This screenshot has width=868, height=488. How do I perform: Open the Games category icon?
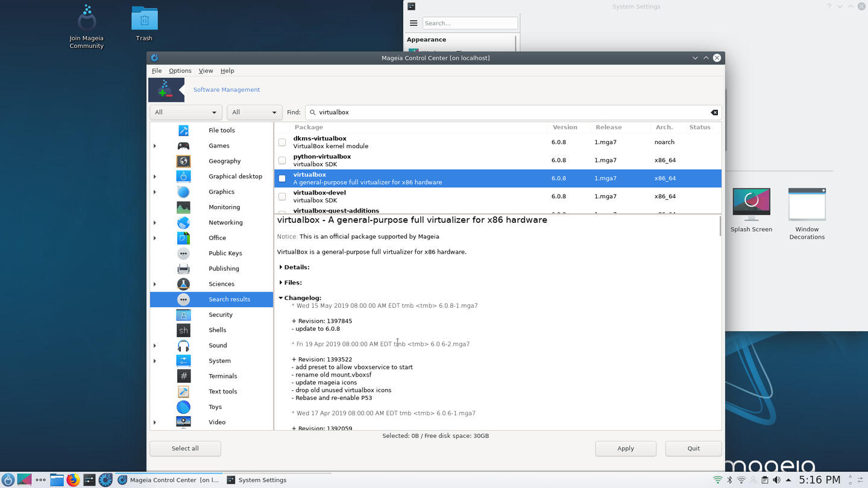tap(183, 146)
